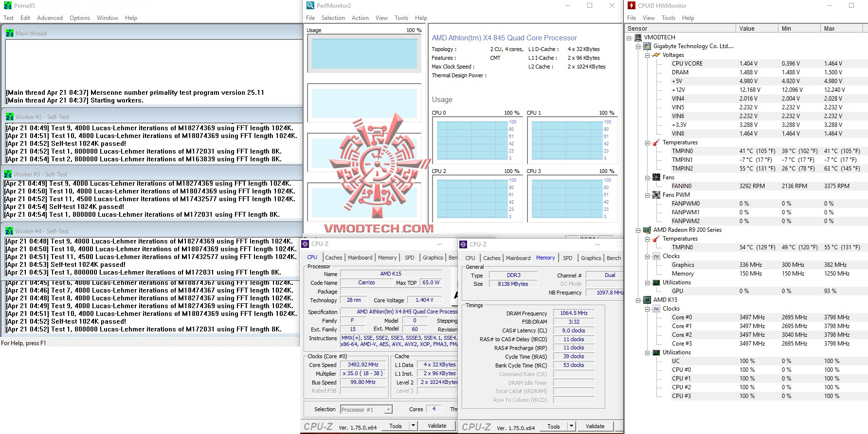Click Tools button in left CPU-Z window
868x434 pixels.
[x=396, y=426]
